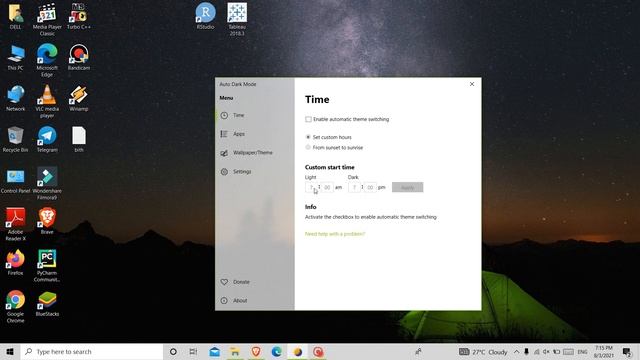Click the Light start minutes field
Screen dimensions: 640x360
point(327,187)
